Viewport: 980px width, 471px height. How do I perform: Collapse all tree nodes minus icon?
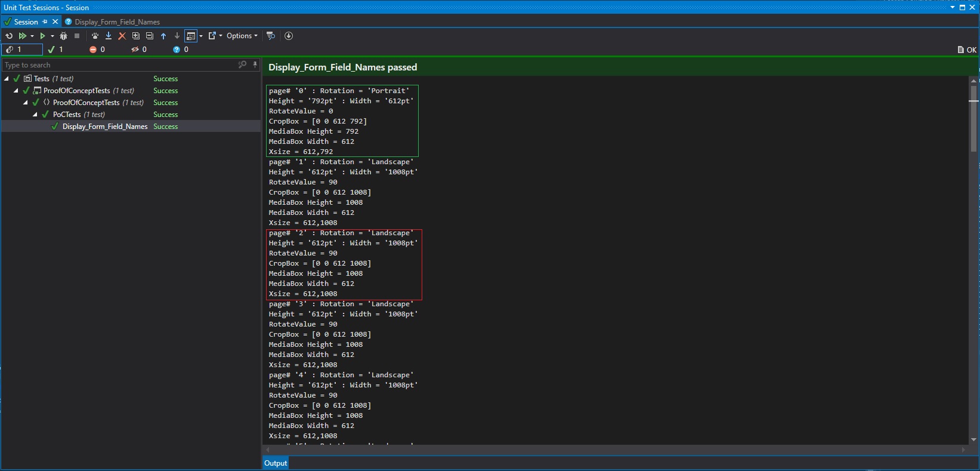click(x=150, y=36)
